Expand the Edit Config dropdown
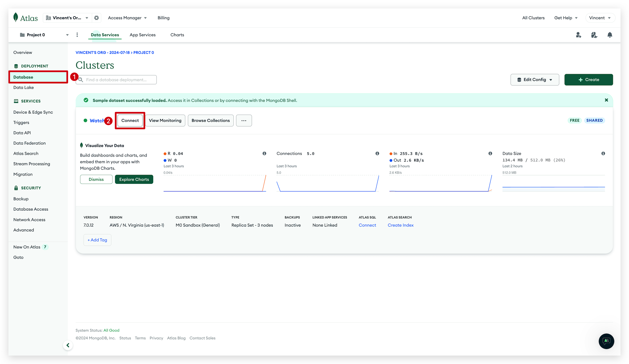The image size is (629, 364). pyautogui.click(x=534, y=80)
